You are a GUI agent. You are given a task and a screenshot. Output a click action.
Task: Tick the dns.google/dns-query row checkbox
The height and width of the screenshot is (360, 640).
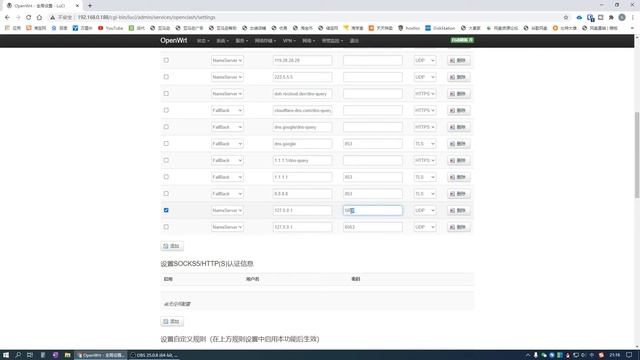coord(166,127)
